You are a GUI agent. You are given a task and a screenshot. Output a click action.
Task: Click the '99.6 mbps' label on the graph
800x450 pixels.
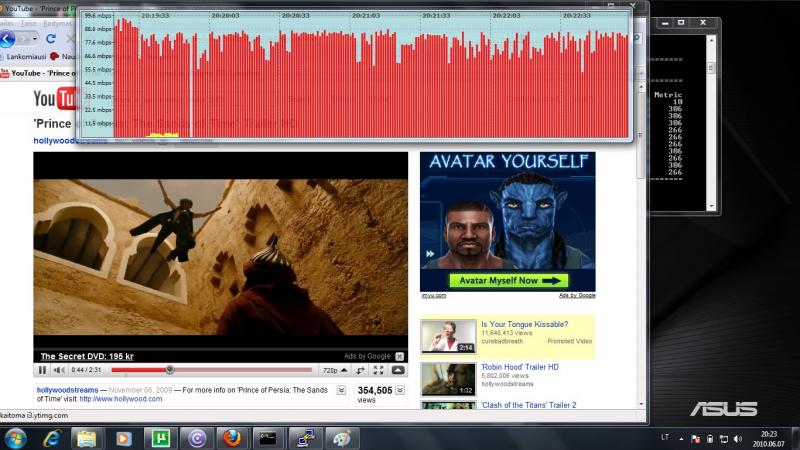point(98,16)
